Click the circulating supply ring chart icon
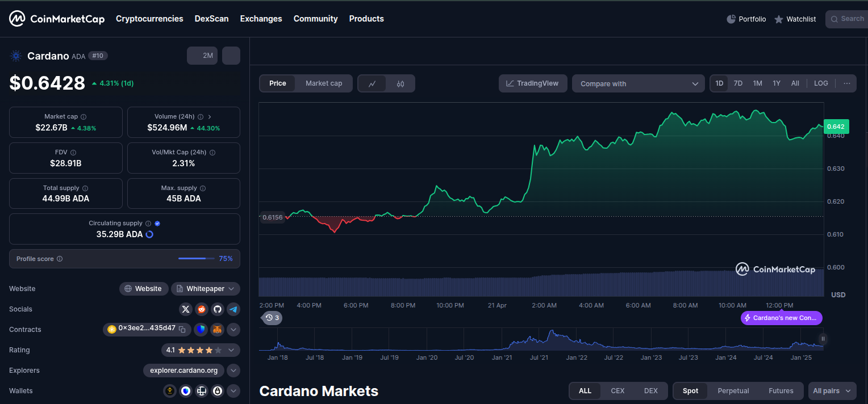Screen dimensions: 868x404 (x=149, y=234)
